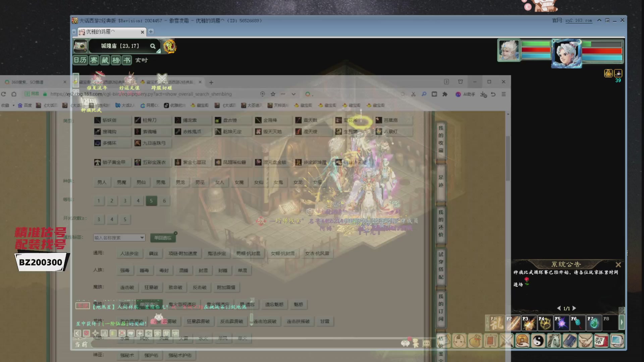Screen dimensions: 644x362
Task: Open the xy2.163.com official site link
Action: 579,21
